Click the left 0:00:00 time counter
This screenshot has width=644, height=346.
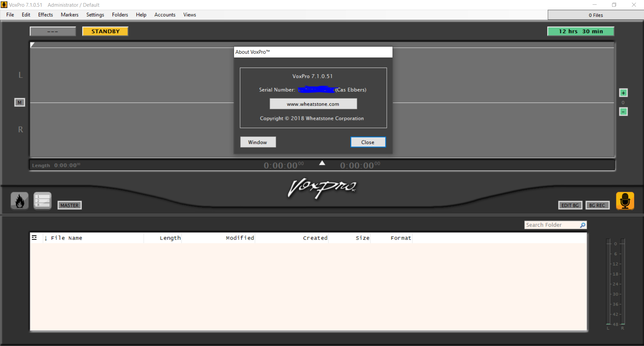284,165
